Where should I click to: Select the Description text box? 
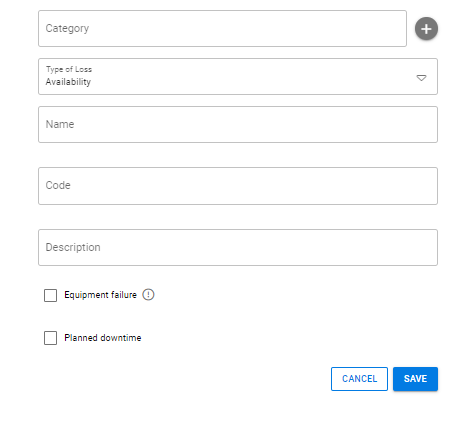pyautogui.click(x=238, y=247)
